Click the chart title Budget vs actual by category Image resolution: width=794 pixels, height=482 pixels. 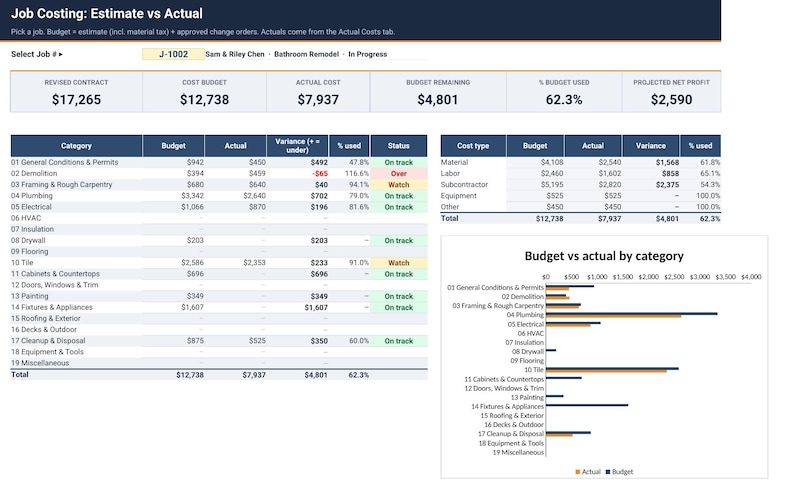(x=604, y=256)
